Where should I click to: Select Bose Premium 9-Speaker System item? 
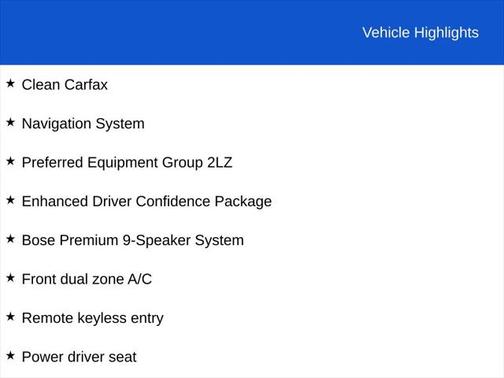coord(133,240)
